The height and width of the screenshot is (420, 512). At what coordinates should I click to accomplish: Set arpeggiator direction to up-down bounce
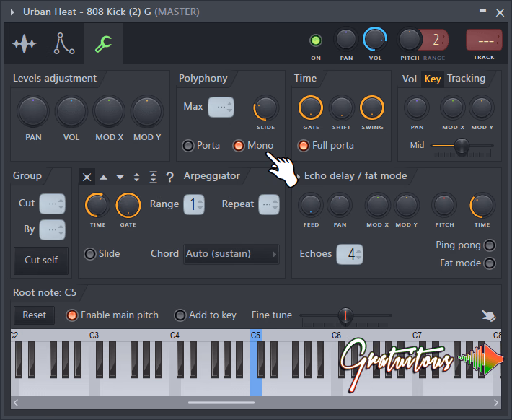click(x=137, y=178)
